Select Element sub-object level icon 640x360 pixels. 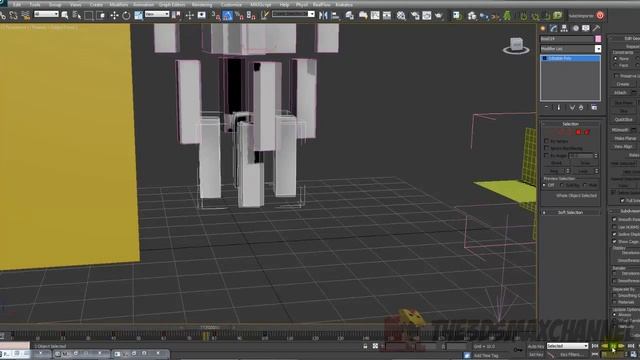(x=587, y=132)
